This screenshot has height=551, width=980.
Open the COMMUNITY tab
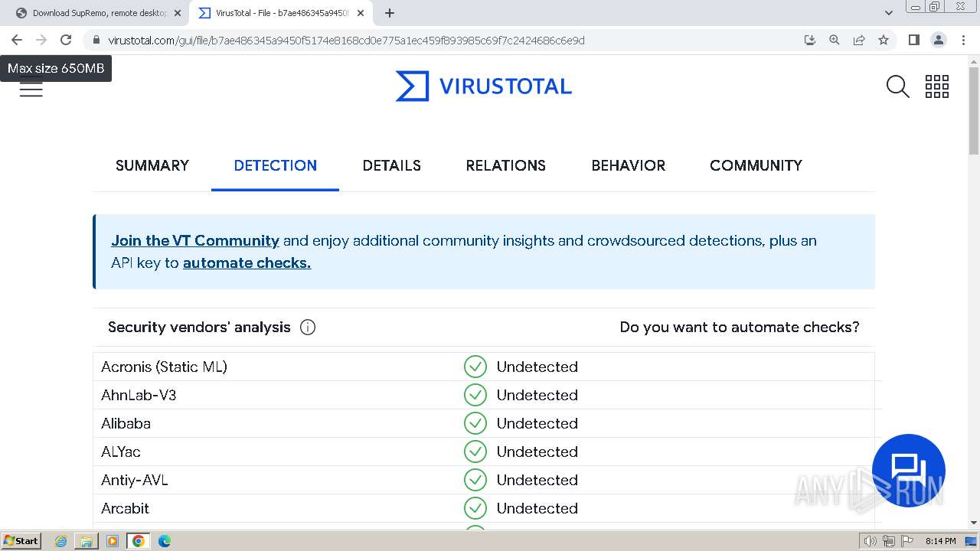756,165
